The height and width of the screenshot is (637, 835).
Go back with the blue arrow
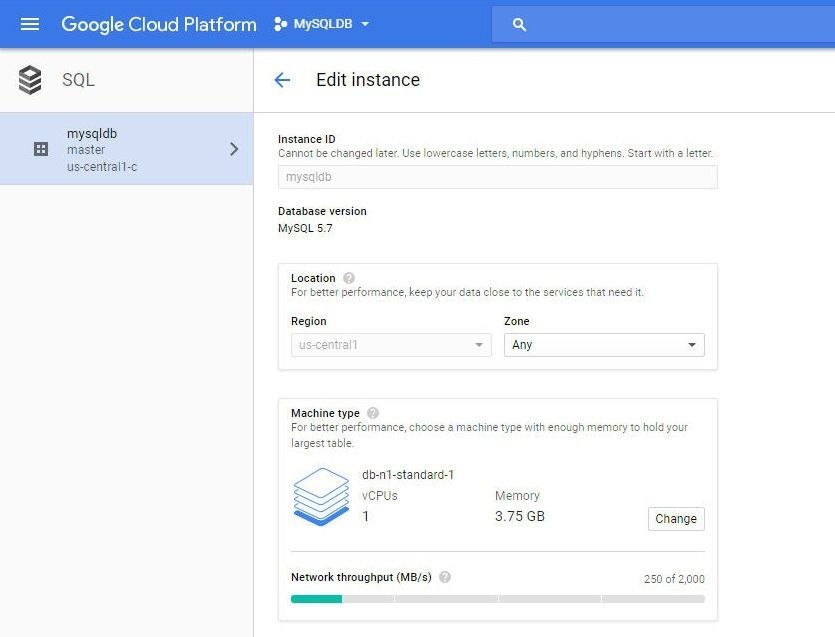(282, 80)
